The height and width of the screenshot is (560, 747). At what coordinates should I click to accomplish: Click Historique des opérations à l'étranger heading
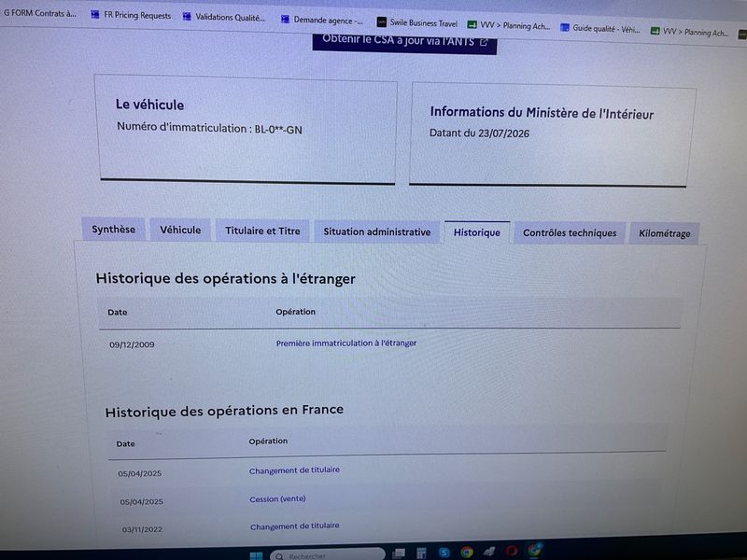[x=225, y=278]
